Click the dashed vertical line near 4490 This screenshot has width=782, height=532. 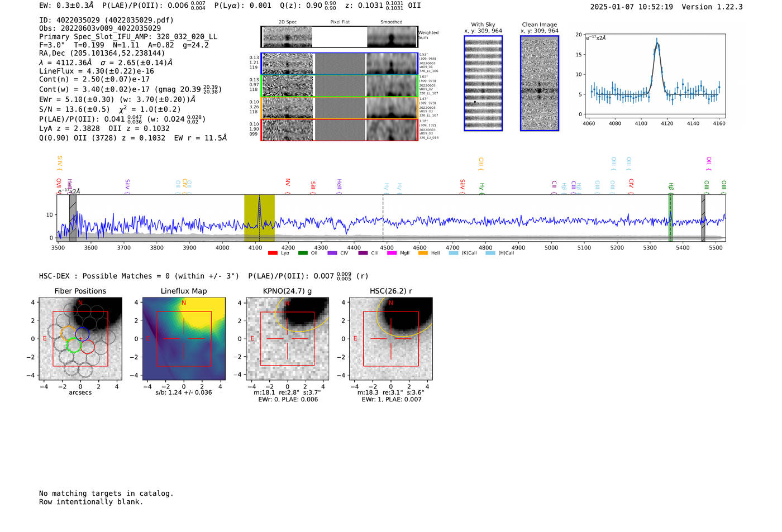click(x=383, y=218)
